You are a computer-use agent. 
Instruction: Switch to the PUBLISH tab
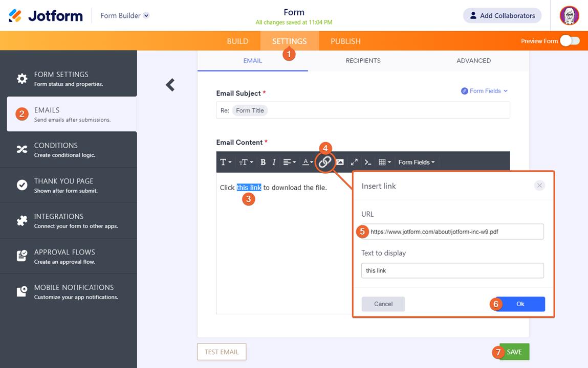click(345, 41)
